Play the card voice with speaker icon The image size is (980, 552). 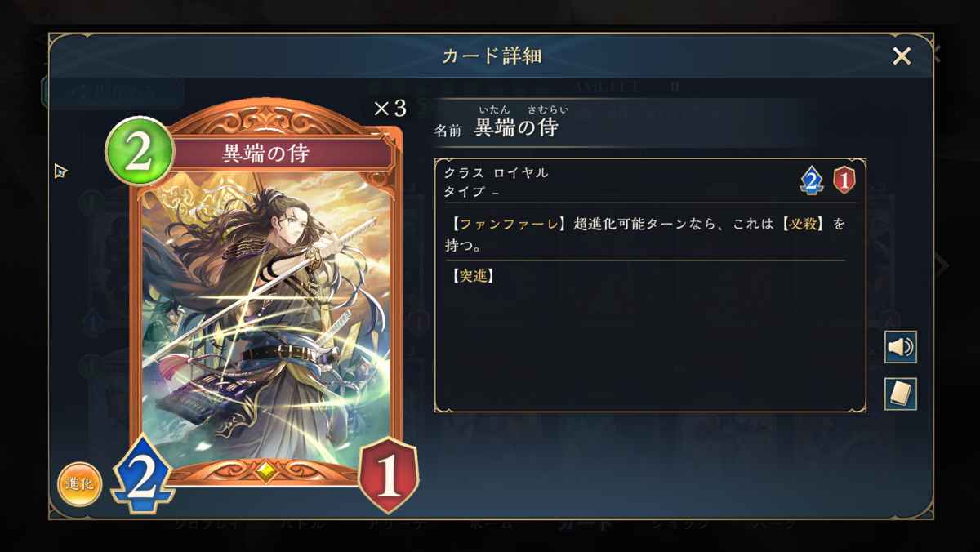901,347
